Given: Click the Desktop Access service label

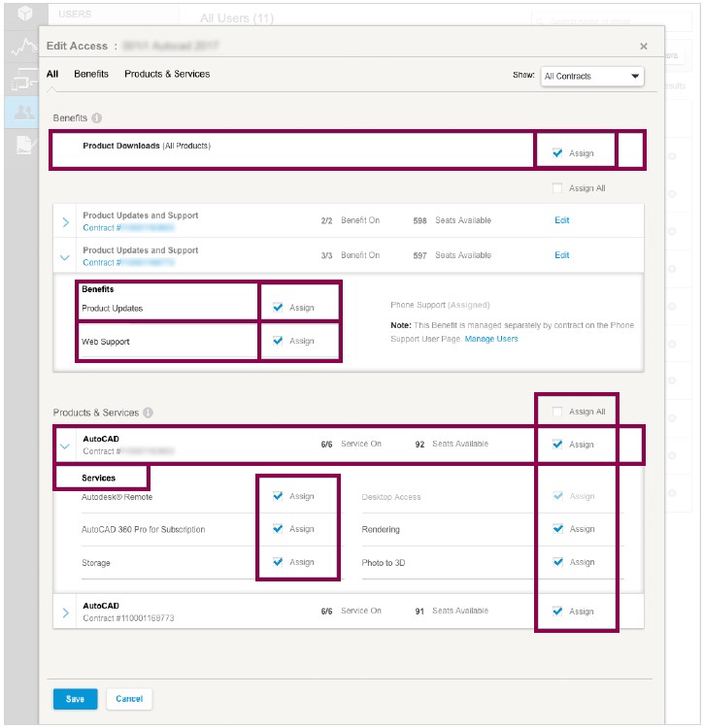Looking at the screenshot, I should pyautogui.click(x=391, y=497).
